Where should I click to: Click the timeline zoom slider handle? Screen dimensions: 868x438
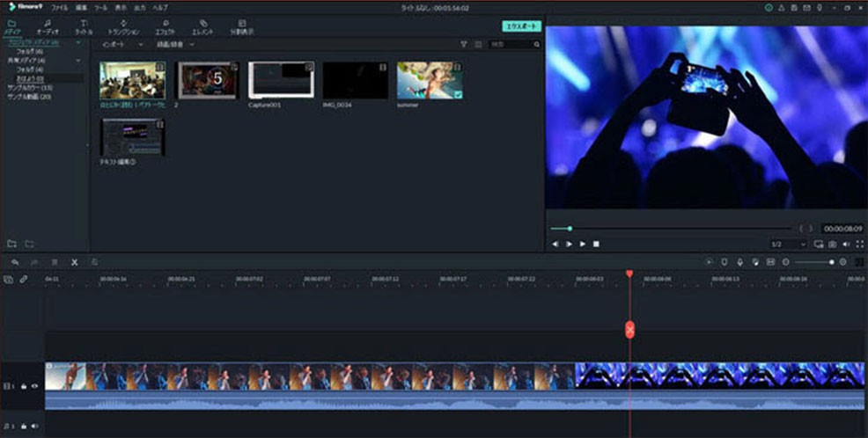click(831, 262)
